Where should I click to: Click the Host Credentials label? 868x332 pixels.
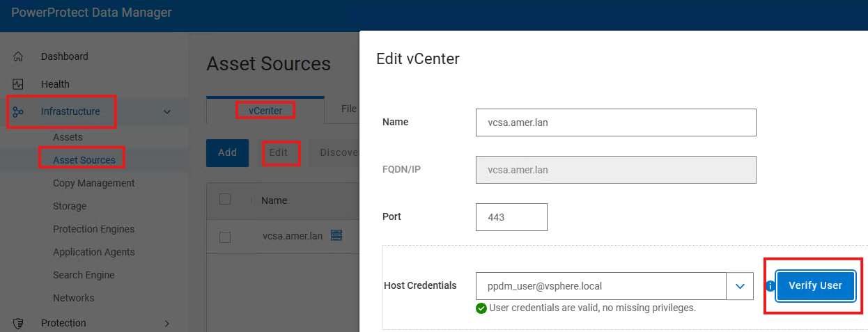pyautogui.click(x=420, y=285)
